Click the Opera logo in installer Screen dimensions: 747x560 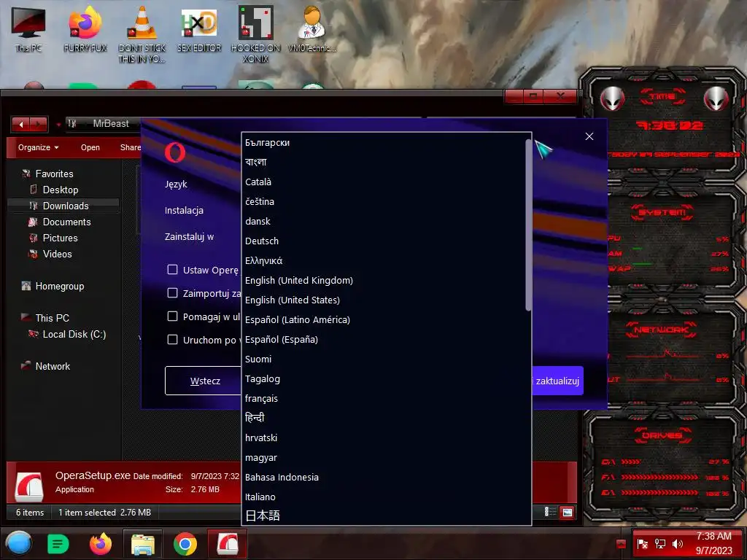175,152
